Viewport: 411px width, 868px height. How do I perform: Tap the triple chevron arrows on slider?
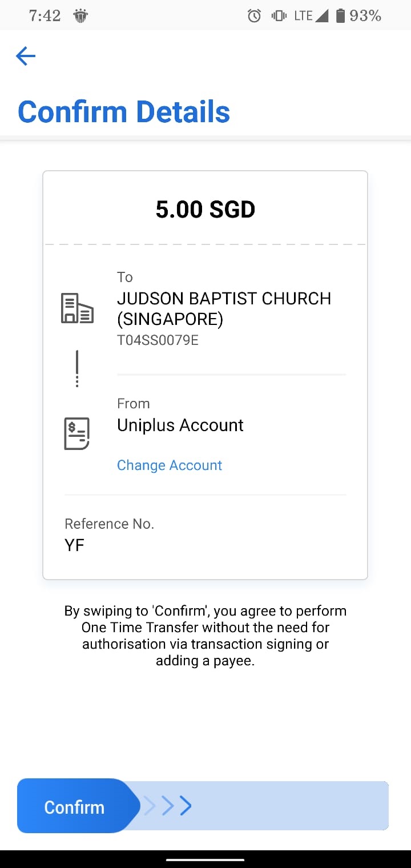coord(167,806)
